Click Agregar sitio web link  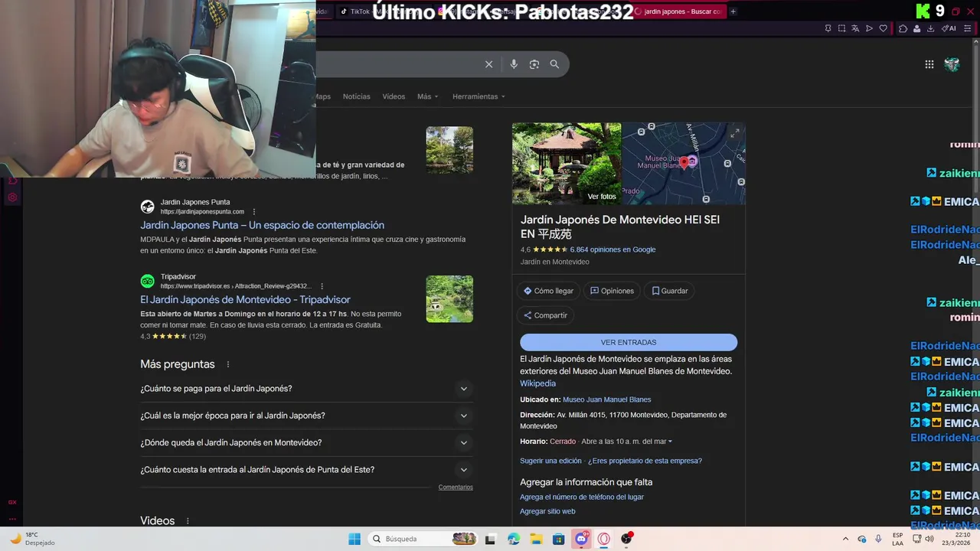pyautogui.click(x=547, y=511)
